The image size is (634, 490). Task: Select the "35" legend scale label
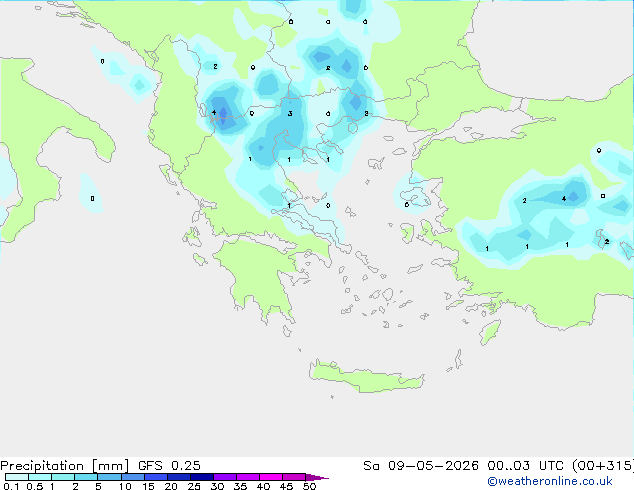pos(241,486)
